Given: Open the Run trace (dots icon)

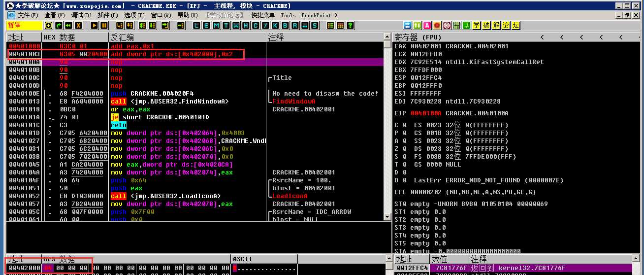Looking at the screenshot, I should click(305, 25).
